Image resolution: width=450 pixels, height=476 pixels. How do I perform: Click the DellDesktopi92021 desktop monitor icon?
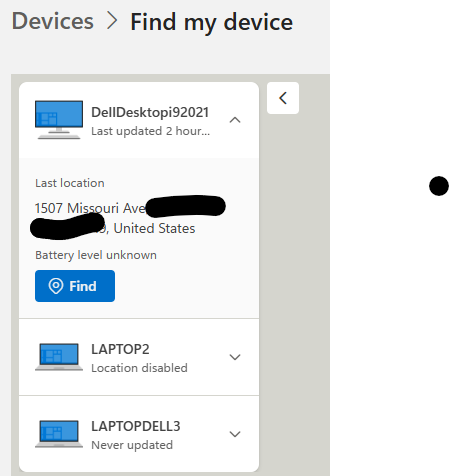[59, 120]
